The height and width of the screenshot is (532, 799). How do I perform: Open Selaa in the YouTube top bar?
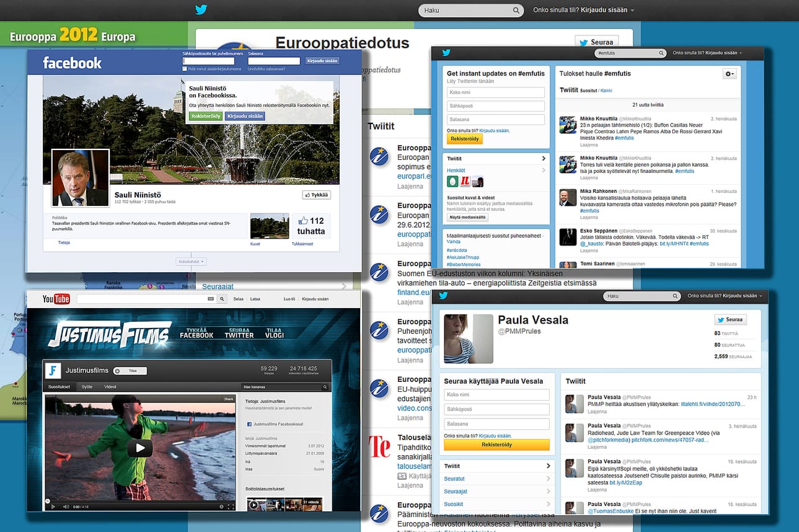pyautogui.click(x=239, y=299)
